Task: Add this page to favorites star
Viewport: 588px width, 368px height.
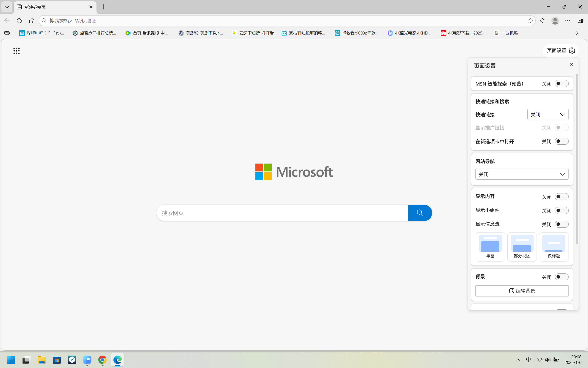Action: [x=530, y=21]
